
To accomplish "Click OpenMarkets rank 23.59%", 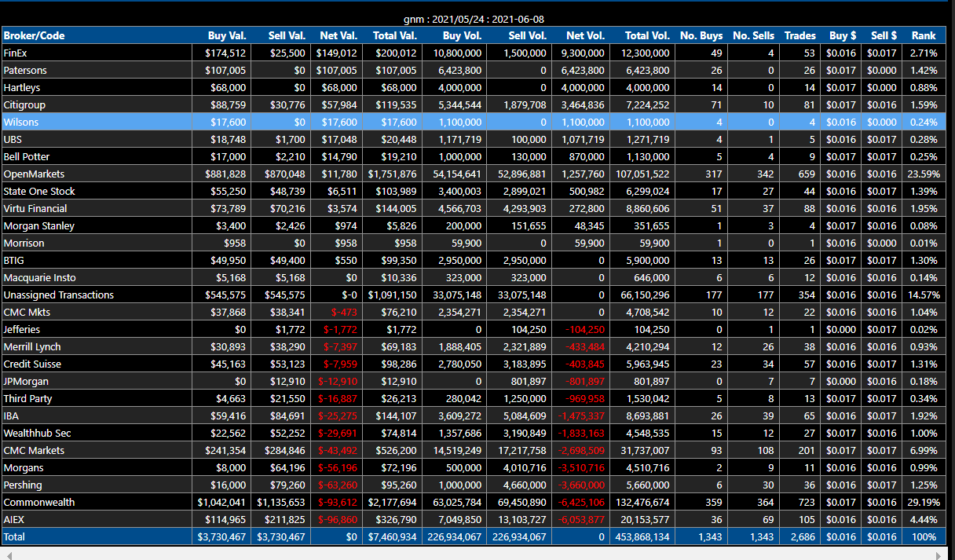I will [x=922, y=174].
